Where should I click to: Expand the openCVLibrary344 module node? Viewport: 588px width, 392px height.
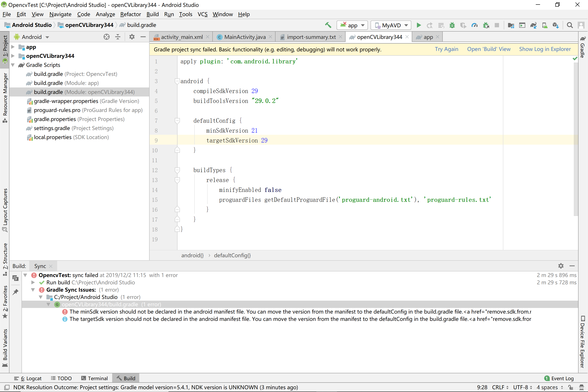tap(13, 56)
